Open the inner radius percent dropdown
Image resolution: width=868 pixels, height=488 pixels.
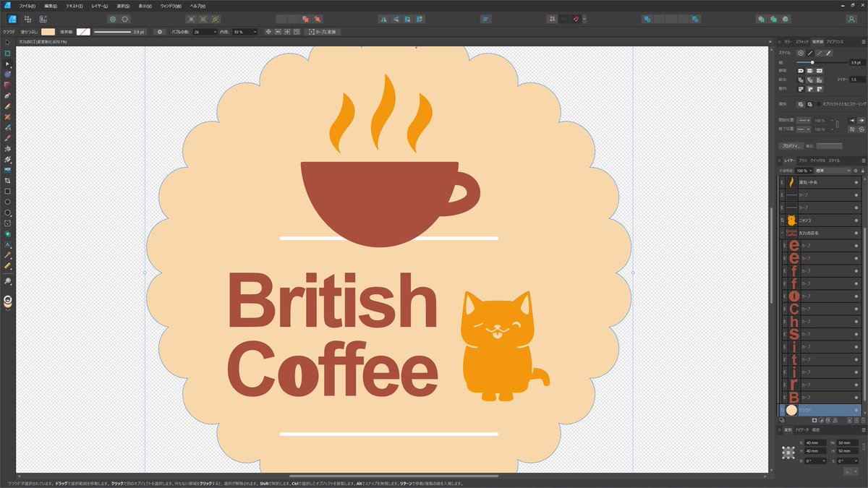pos(255,32)
